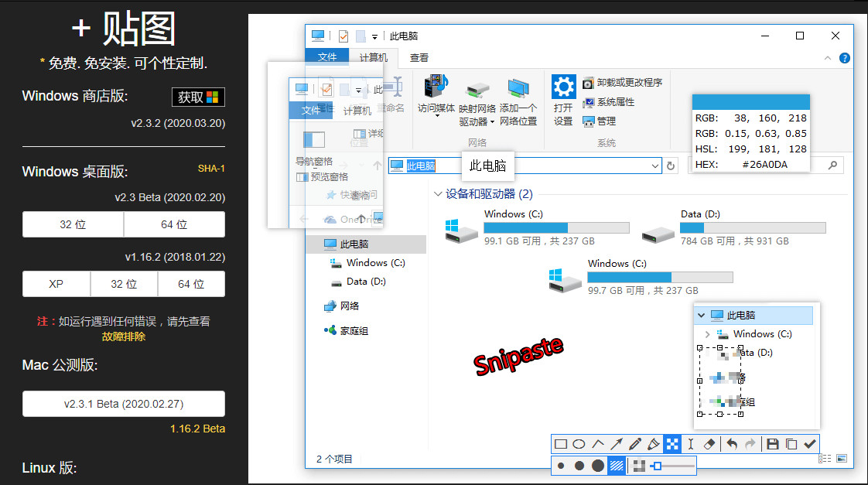Image resolution: width=868 pixels, height=485 pixels.
Task: Finish the snip with the checkmark
Action: (810, 444)
